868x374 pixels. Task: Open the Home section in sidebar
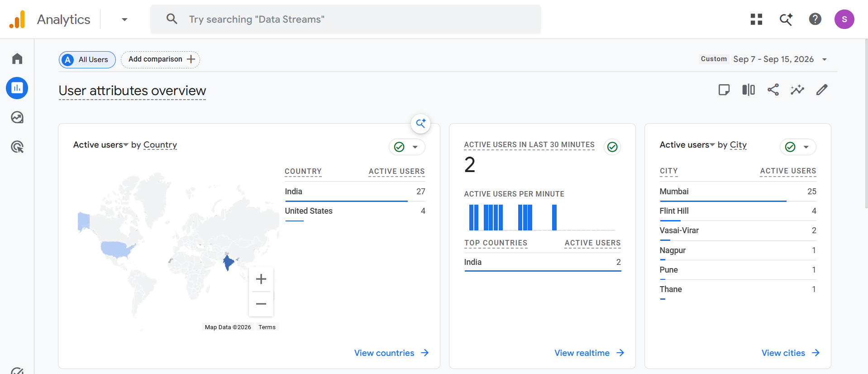17,58
